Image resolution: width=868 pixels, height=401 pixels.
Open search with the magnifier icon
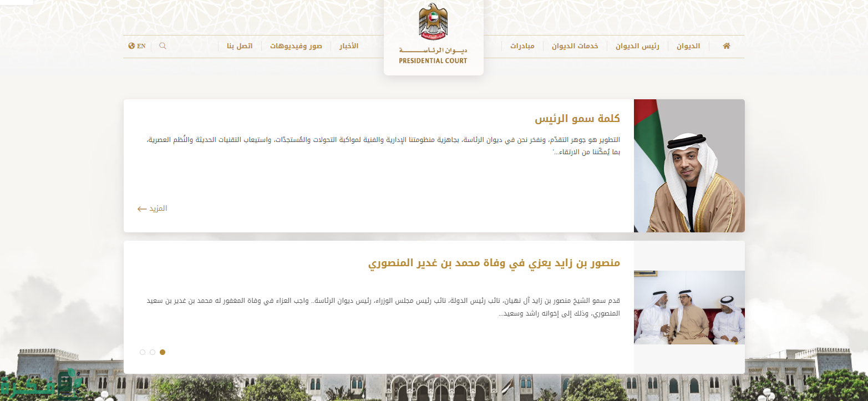(163, 46)
